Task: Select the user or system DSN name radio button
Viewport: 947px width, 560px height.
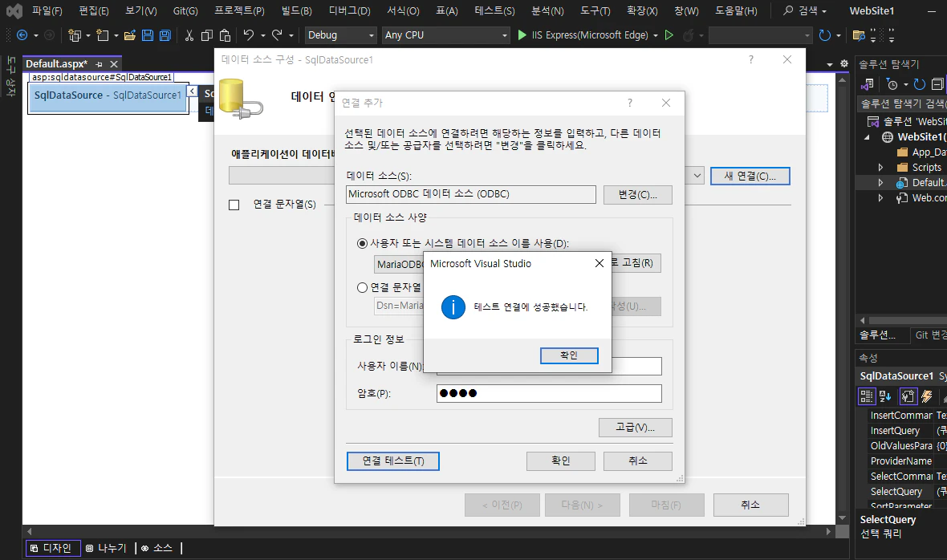Action: point(363,243)
